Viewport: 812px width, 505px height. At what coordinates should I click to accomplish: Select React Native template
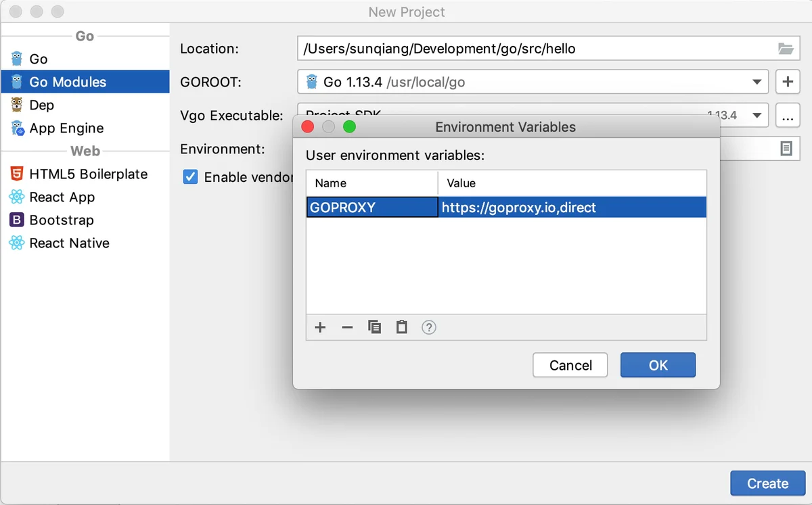click(x=85, y=243)
